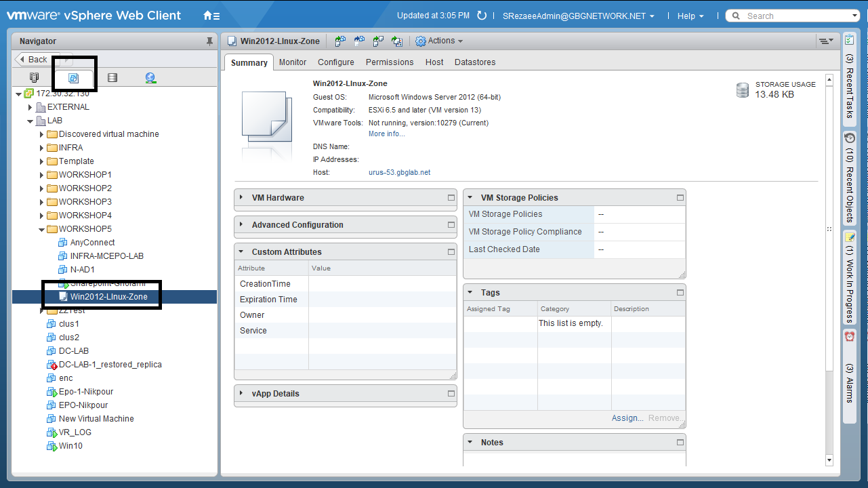Expand the VM Hardware section

pos(242,198)
